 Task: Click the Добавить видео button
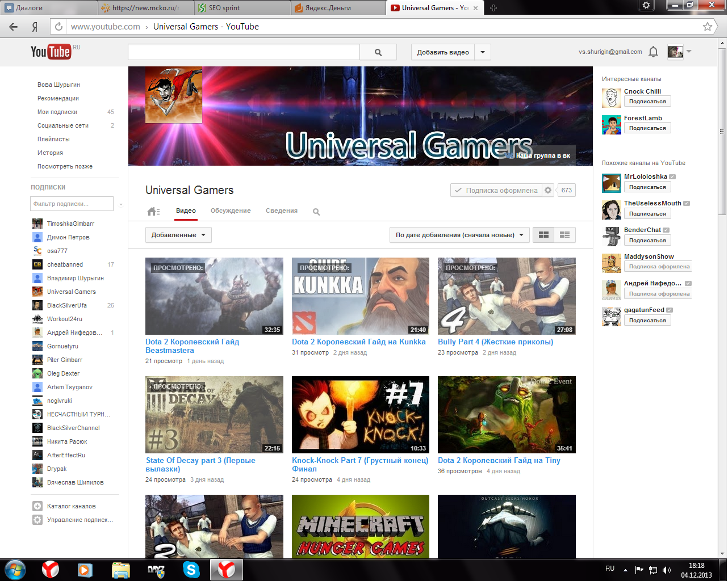(443, 52)
